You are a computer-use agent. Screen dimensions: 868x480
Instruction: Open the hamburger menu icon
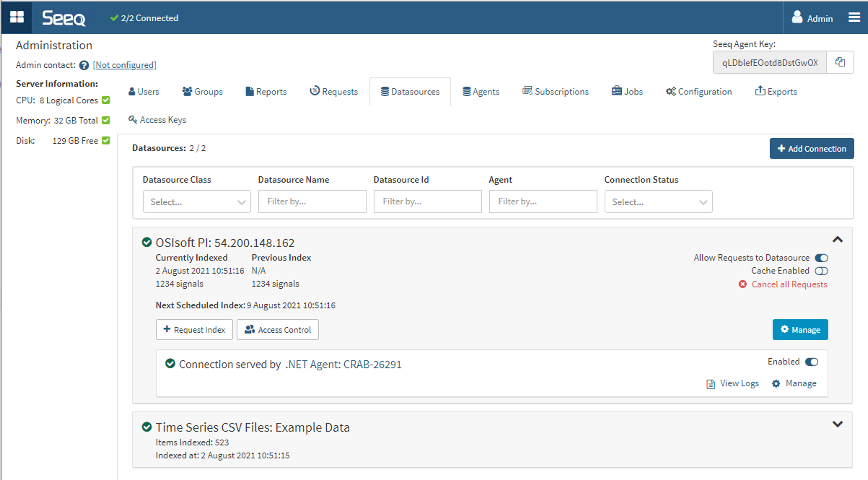click(854, 18)
